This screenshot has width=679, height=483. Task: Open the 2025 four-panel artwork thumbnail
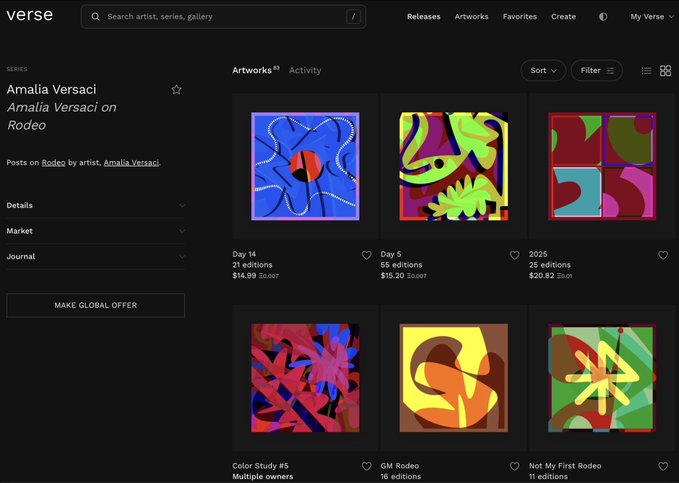click(602, 166)
